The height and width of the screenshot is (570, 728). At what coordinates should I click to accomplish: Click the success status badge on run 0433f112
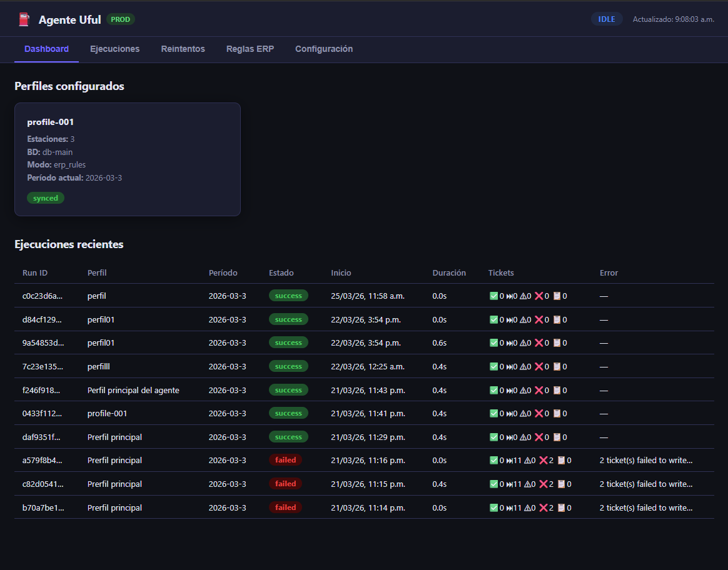point(288,413)
